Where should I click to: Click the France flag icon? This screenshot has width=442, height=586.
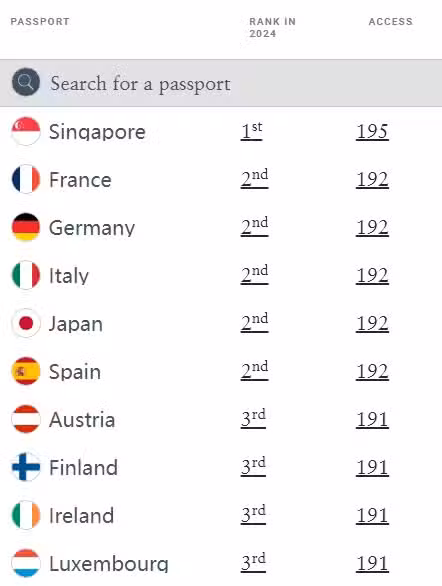26,179
